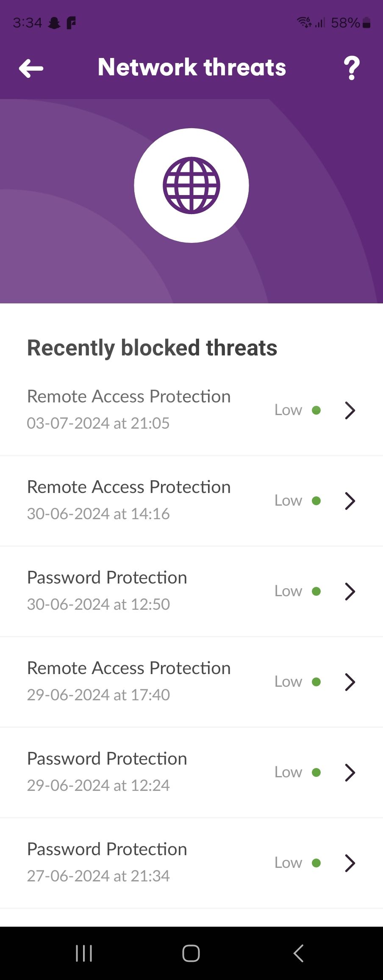The height and width of the screenshot is (980, 383).
Task: Open Password Protection entry from 30-06-2024
Action: click(191, 591)
